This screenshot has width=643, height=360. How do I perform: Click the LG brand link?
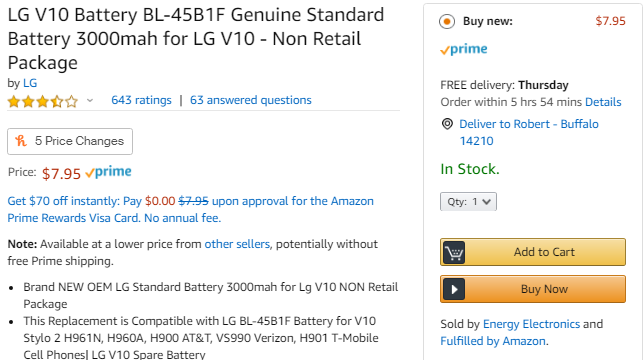[30, 83]
